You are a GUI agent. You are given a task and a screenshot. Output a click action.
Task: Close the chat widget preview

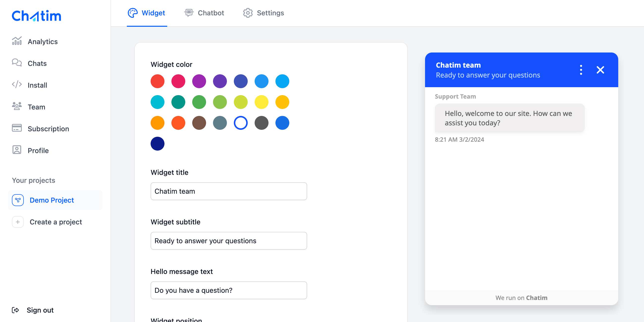600,70
